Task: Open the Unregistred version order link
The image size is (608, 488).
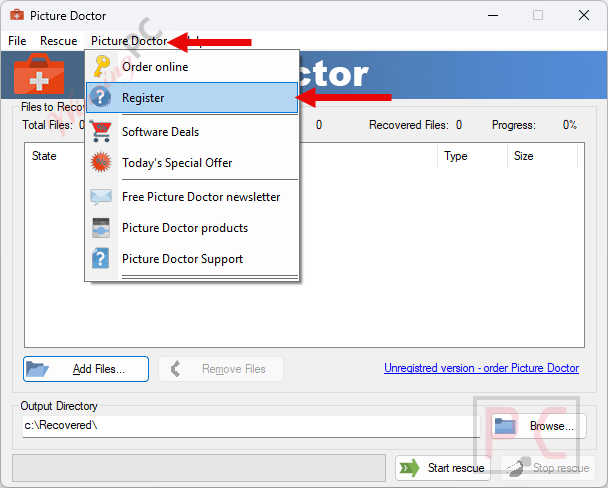Action: click(481, 368)
